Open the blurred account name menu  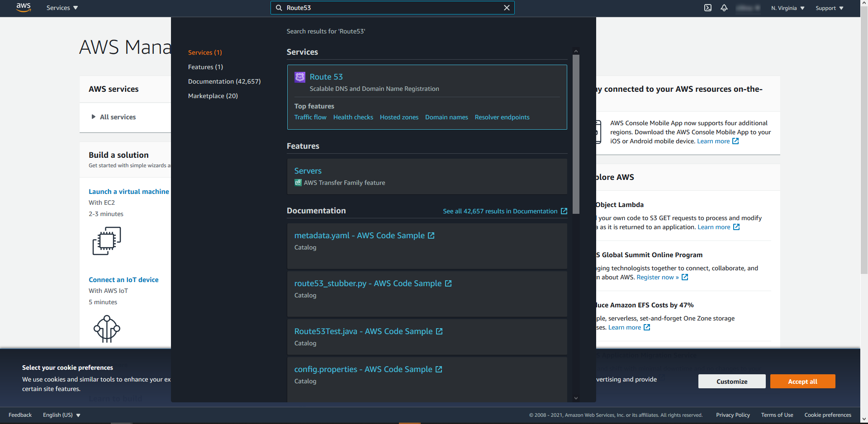tap(748, 8)
